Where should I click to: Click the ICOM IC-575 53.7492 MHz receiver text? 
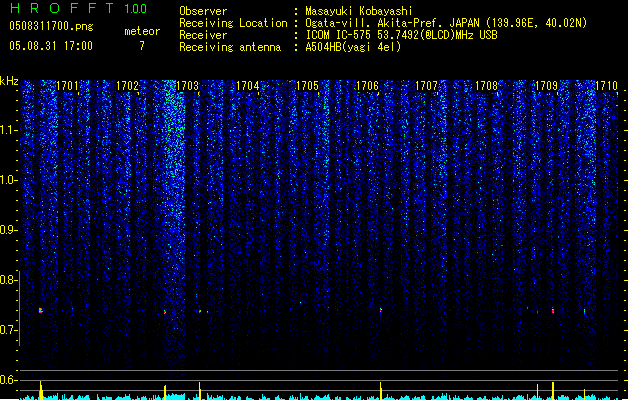(402, 35)
